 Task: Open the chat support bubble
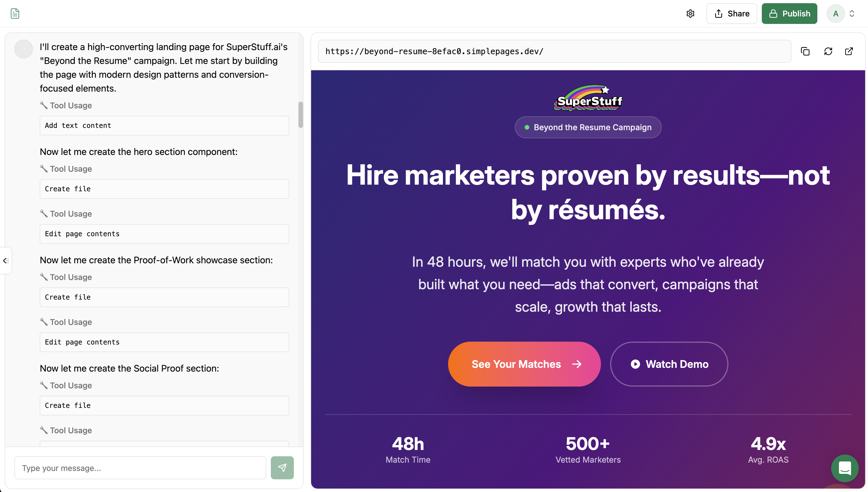tap(844, 468)
